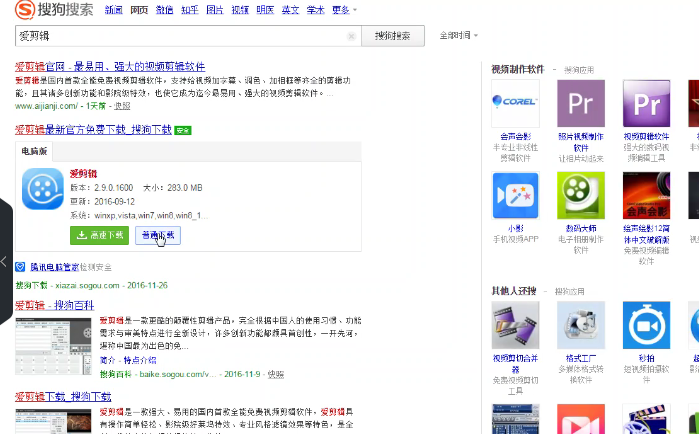
Task: Switch to the 知乎 tab
Action: 189,10
